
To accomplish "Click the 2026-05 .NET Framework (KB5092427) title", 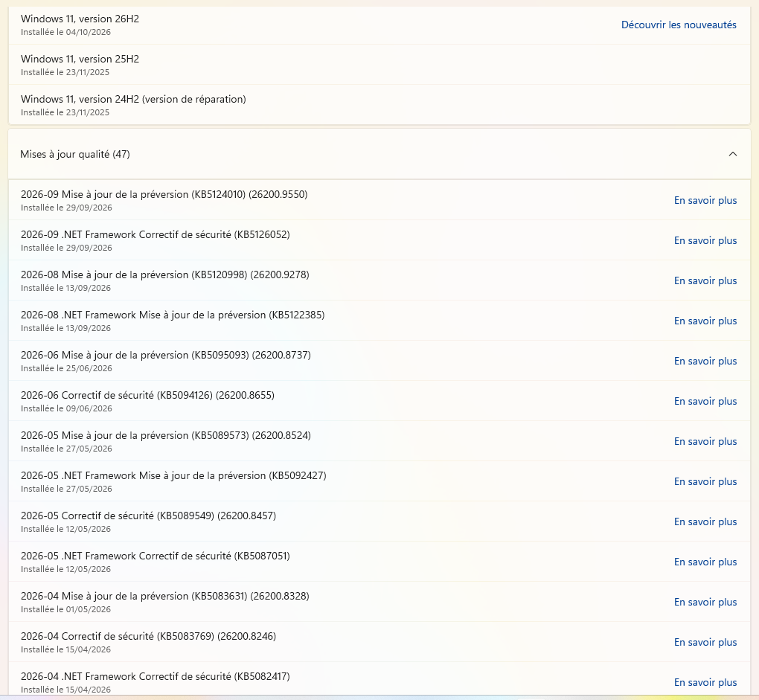I will 174,475.
